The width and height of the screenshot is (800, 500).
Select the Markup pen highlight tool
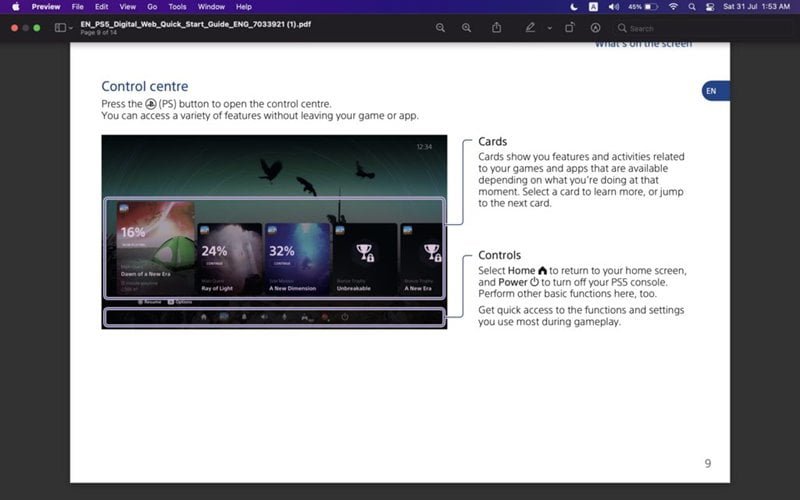pyautogui.click(x=531, y=28)
